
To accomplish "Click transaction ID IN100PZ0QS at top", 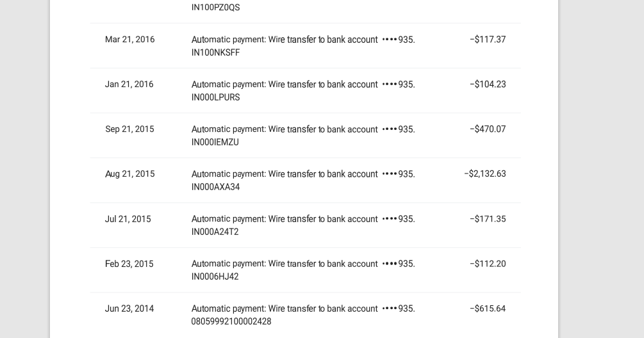I will [x=215, y=8].
